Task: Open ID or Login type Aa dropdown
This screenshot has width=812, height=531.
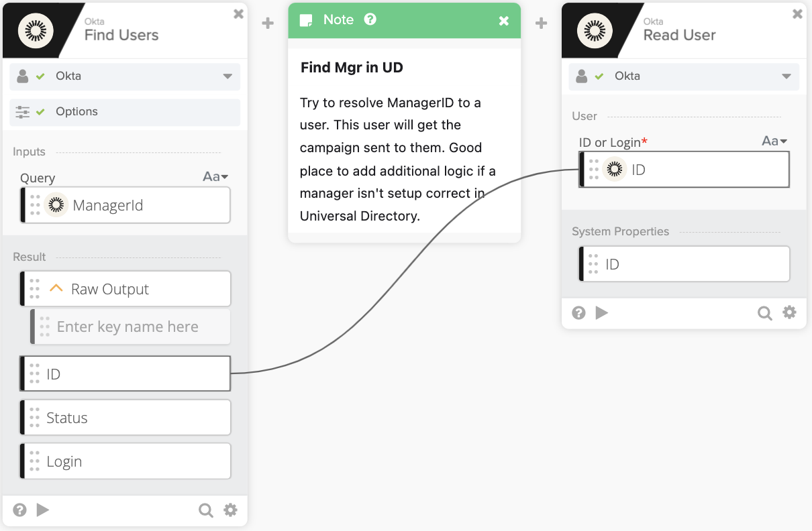Action: (774, 141)
